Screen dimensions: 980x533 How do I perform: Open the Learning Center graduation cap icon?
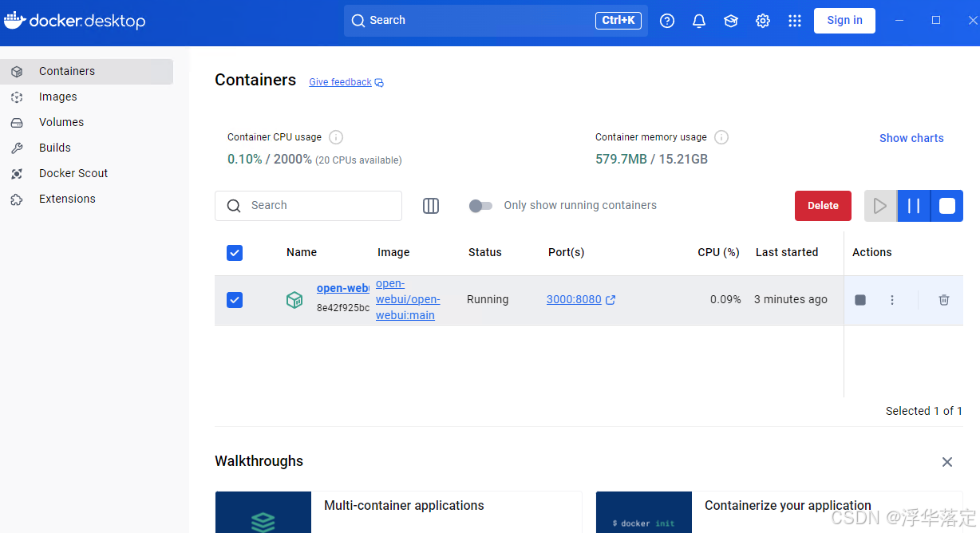(731, 21)
